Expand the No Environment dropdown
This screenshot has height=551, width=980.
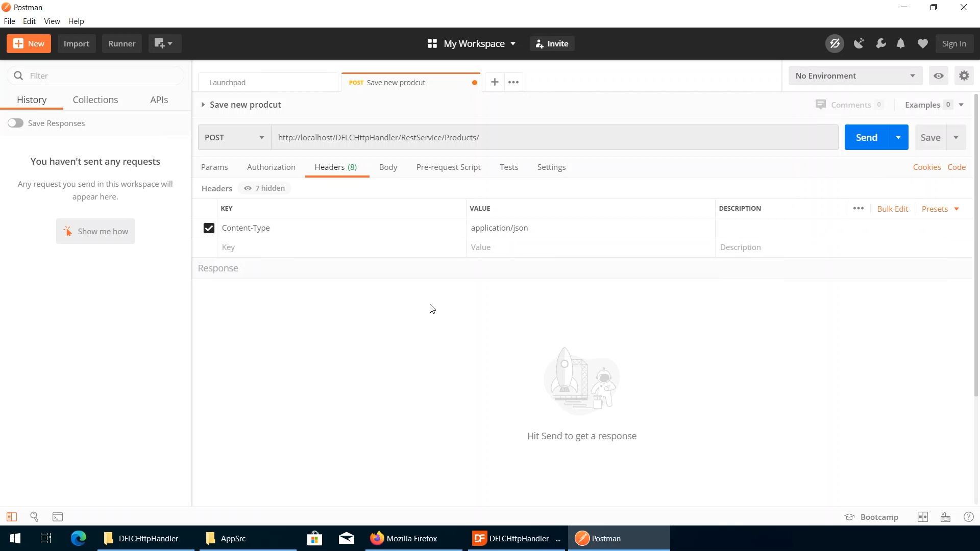coord(855,76)
